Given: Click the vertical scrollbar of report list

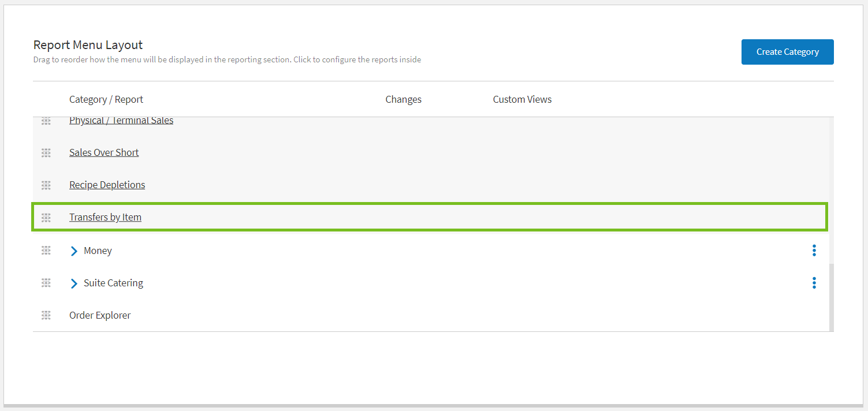Looking at the screenshot, I should (x=831, y=297).
